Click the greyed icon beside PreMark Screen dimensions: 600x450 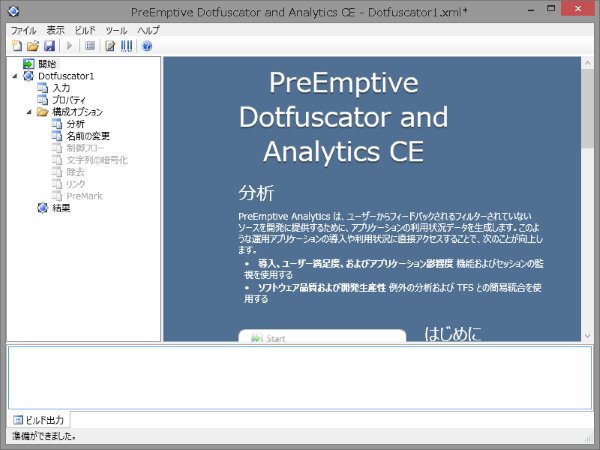click(57, 196)
